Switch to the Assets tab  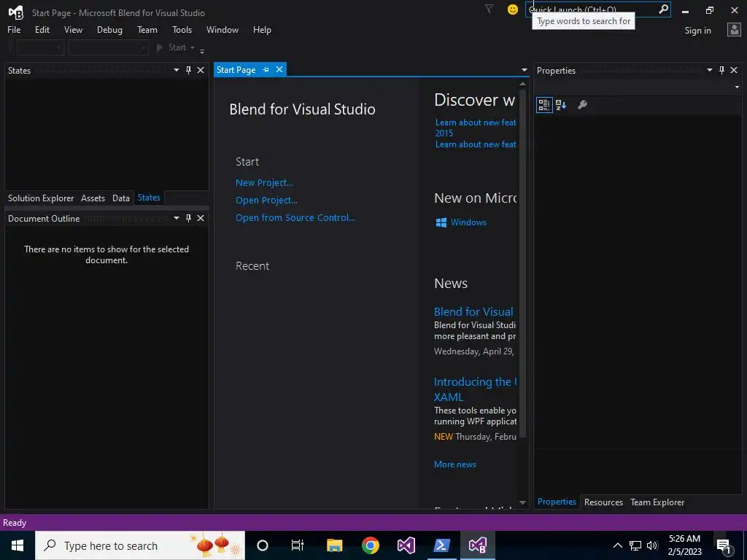coord(93,198)
